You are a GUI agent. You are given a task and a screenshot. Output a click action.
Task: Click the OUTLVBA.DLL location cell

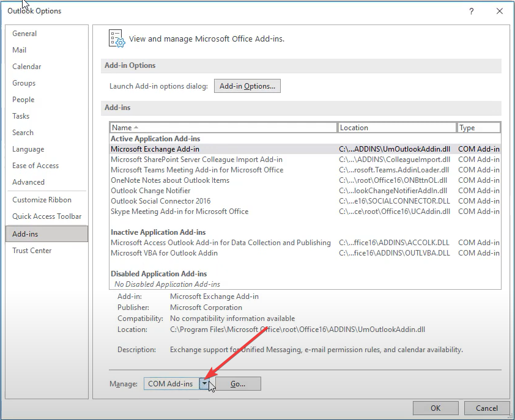coord(395,253)
